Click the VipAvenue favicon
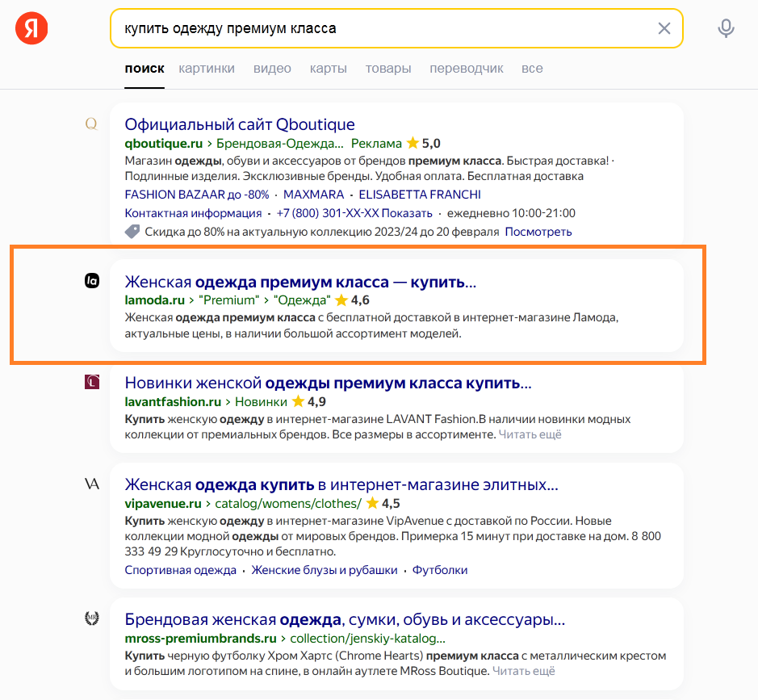This screenshot has height=700, width=758. click(x=92, y=484)
